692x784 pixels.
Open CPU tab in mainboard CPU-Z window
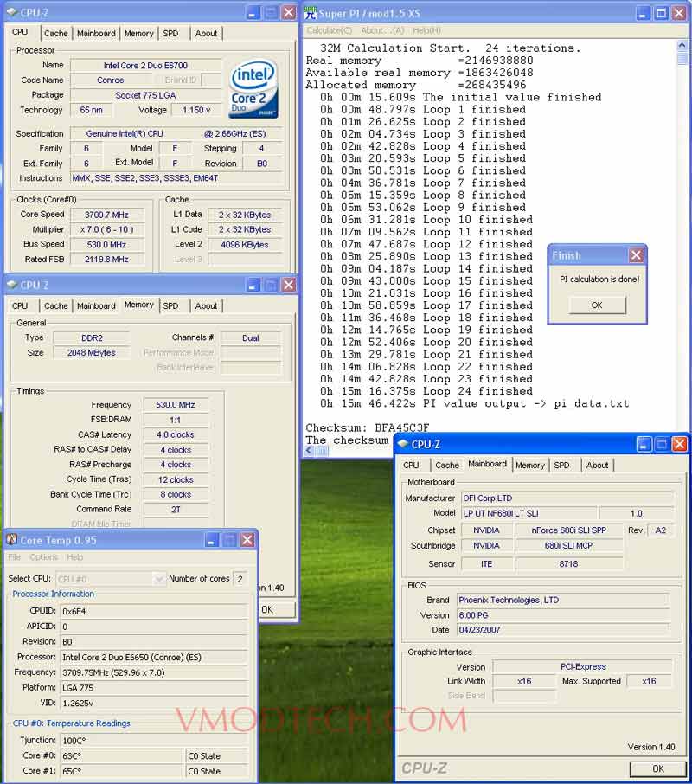click(411, 466)
